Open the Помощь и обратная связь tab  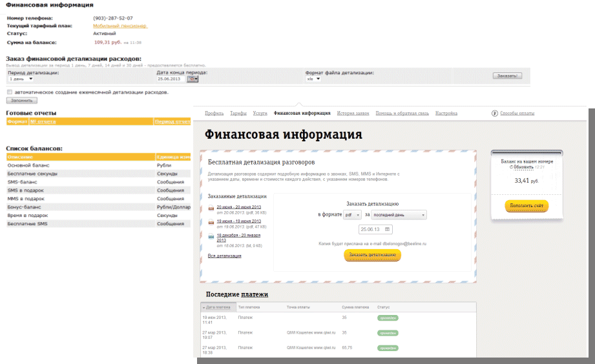point(402,114)
